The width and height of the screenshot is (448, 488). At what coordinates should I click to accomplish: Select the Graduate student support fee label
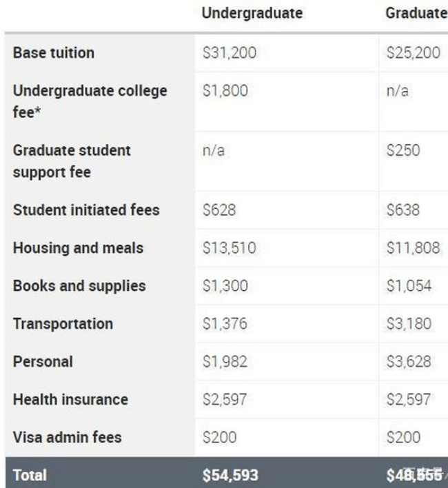(x=72, y=161)
